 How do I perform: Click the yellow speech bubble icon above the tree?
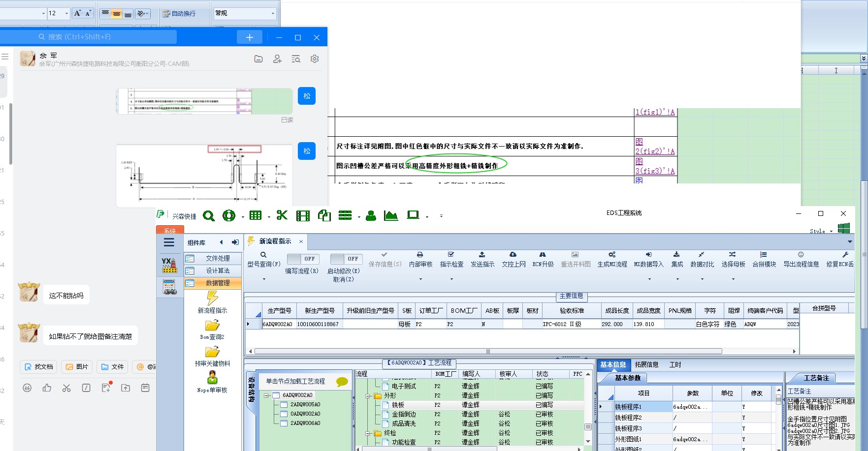[342, 382]
